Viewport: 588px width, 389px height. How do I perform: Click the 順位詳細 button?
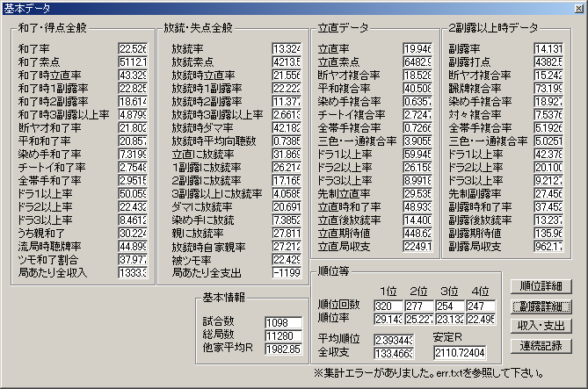point(541,287)
